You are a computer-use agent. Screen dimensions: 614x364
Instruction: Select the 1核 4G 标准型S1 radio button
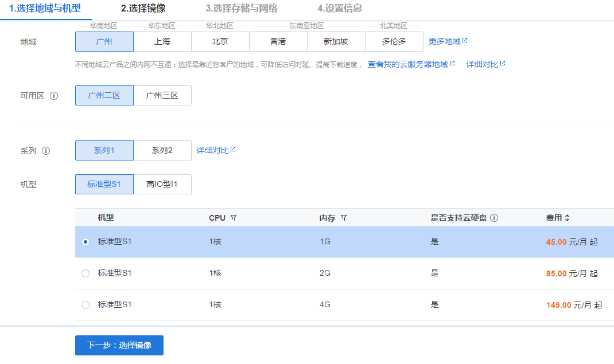click(85, 305)
